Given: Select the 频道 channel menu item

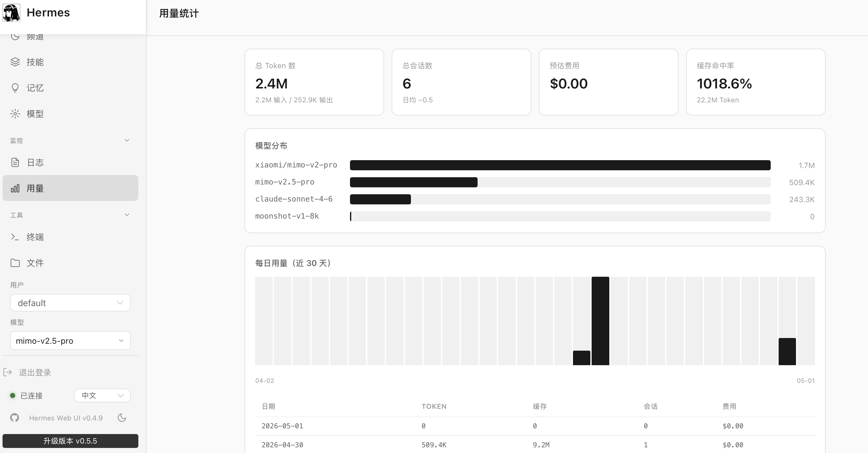Looking at the screenshot, I should click(70, 36).
